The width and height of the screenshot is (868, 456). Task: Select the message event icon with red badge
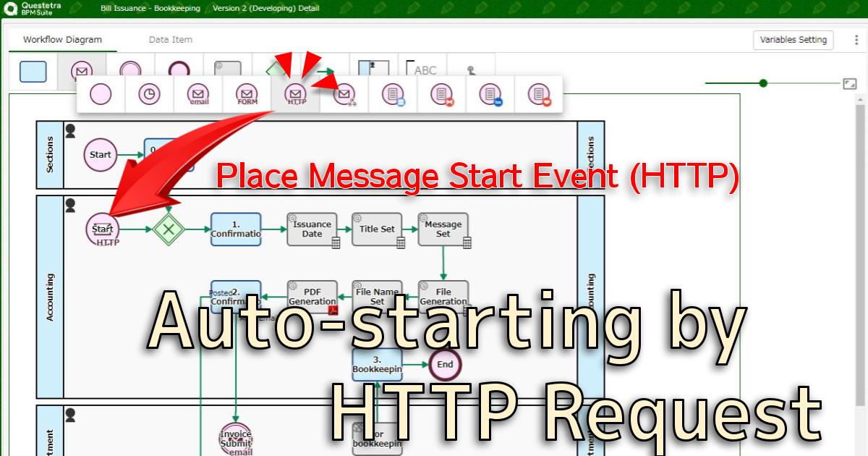click(x=441, y=94)
